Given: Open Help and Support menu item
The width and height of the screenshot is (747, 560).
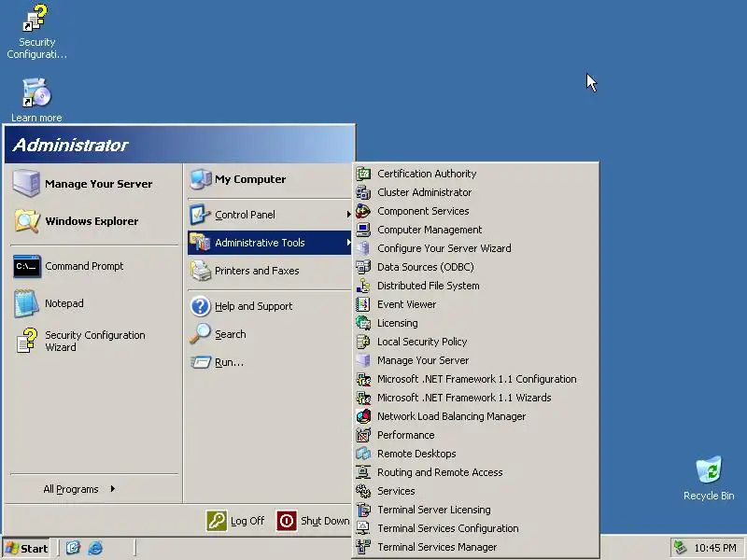Looking at the screenshot, I should 269,306.
